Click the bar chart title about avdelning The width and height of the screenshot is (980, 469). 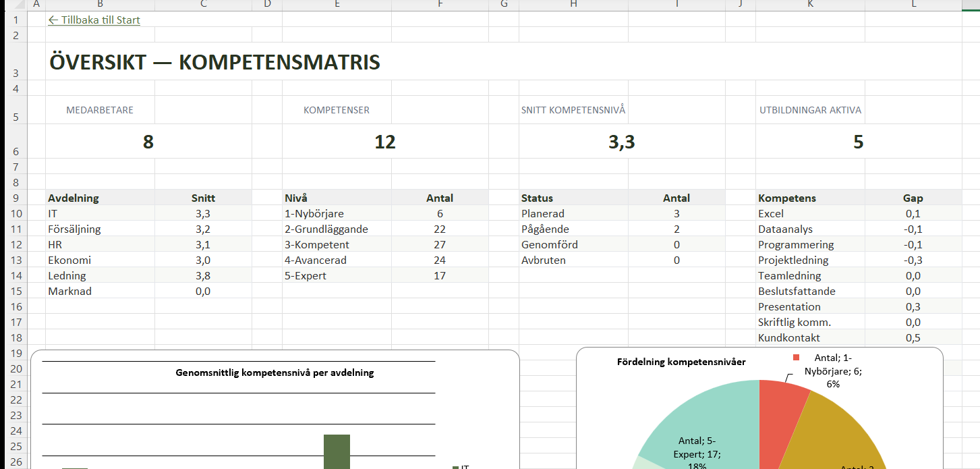[275, 373]
